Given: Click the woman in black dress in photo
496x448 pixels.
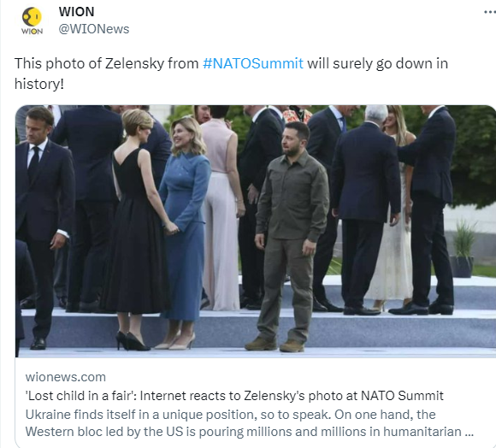Looking at the screenshot, I should click(x=138, y=231).
